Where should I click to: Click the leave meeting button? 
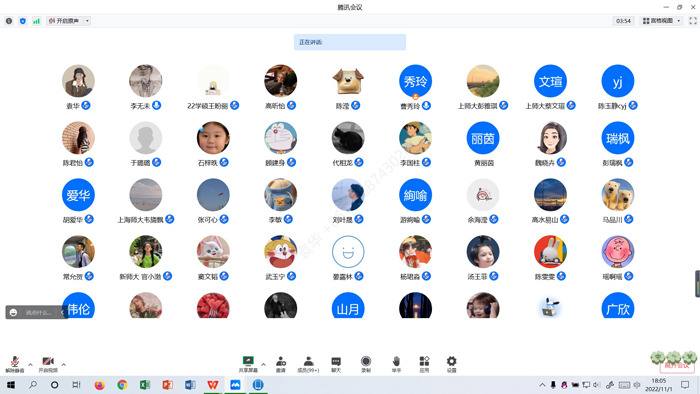point(677,365)
